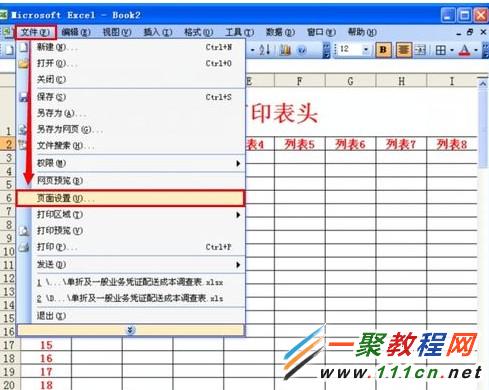Choose 打印预览(V) menu entry

(131, 231)
